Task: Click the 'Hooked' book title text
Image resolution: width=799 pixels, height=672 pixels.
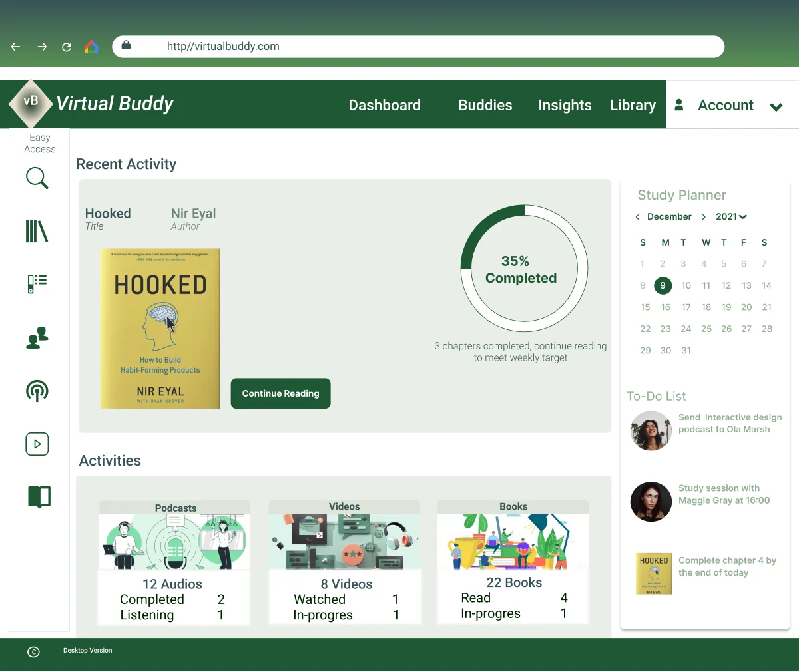Action: [x=108, y=214]
